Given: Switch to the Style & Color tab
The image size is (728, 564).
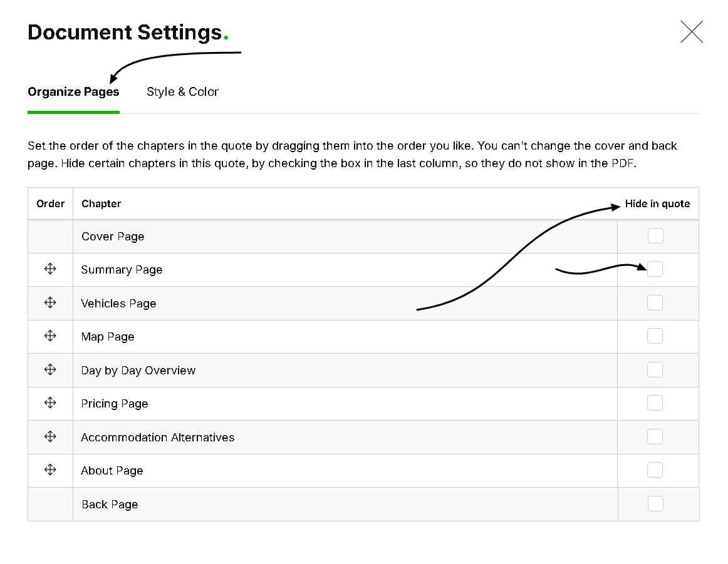Looking at the screenshot, I should pyautogui.click(x=182, y=92).
